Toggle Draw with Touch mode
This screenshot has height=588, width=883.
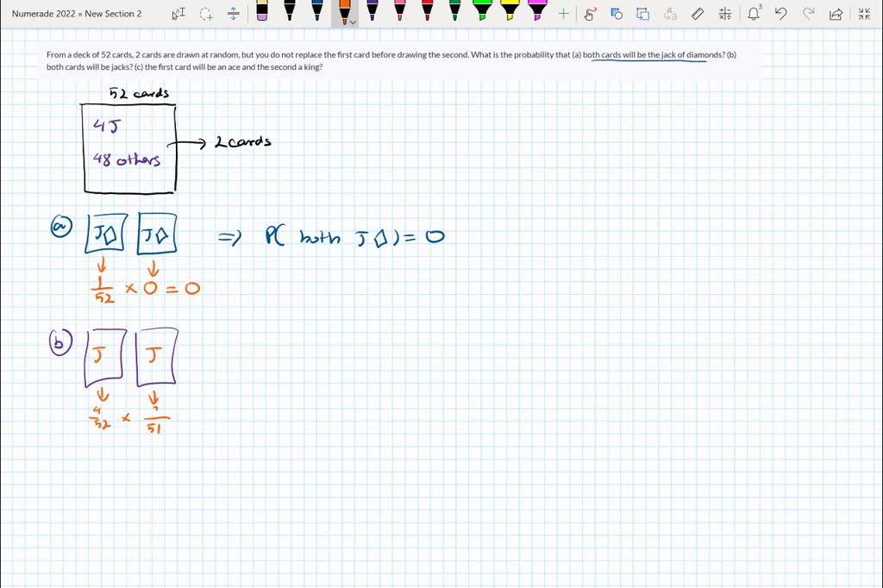[590, 14]
